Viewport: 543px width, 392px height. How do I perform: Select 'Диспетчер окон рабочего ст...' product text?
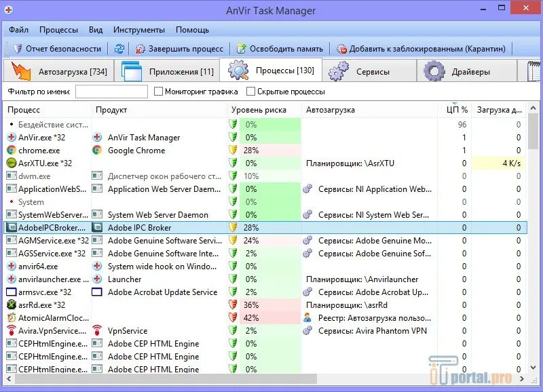[164, 176]
